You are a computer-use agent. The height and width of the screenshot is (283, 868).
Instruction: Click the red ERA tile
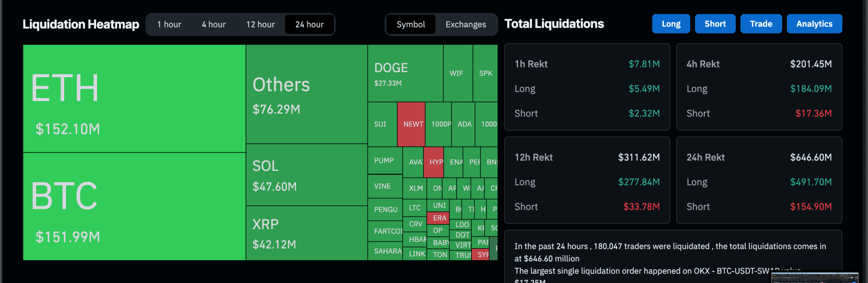click(x=438, y=218)
